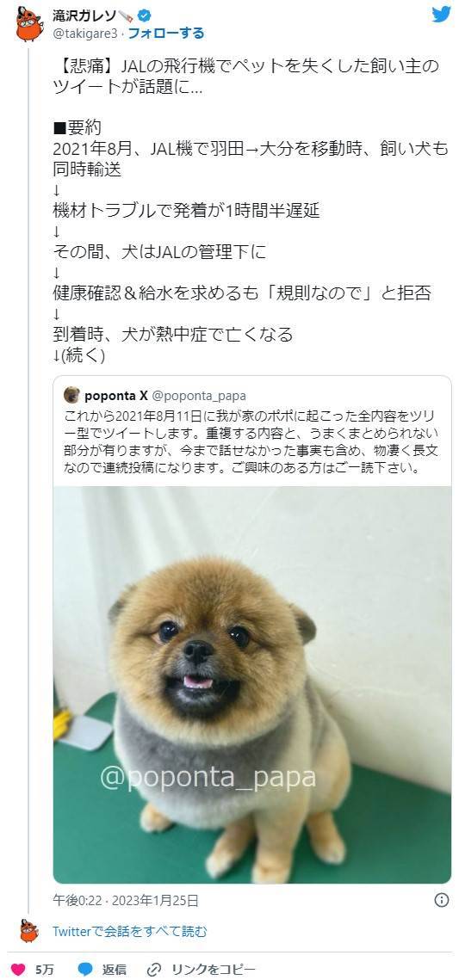This screenshot has width=459, height=980.
Task: Click the reply speech bubble icon
Action: pos(85,970)
